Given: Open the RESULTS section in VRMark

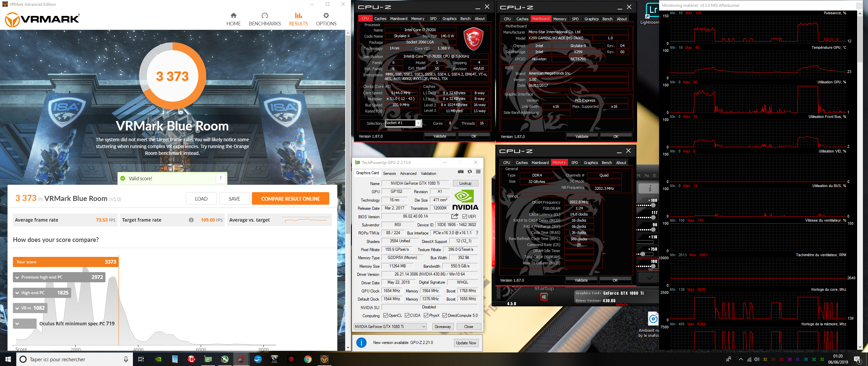Looking at the screenshot, I should click(298, 19).
